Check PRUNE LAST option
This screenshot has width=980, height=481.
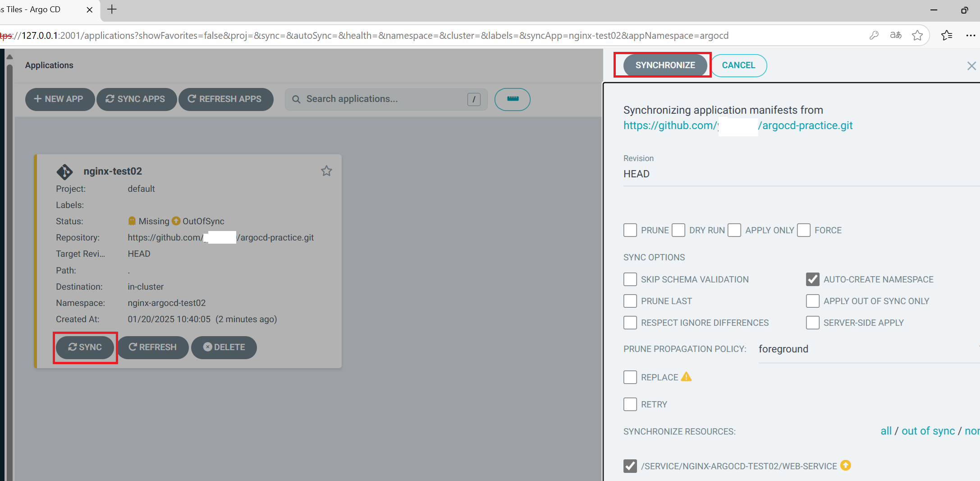(x=630, y=301)
